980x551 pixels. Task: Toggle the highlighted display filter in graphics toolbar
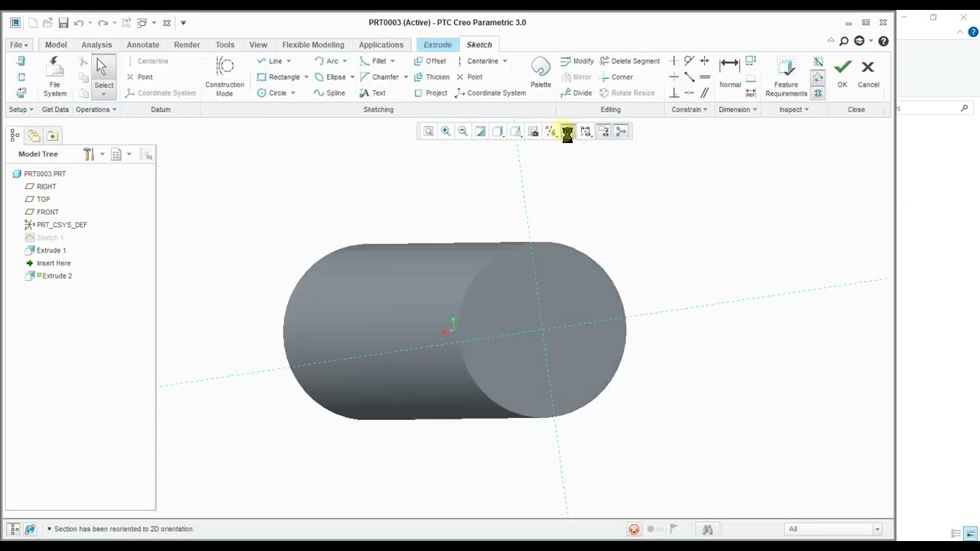pos(567,132)
